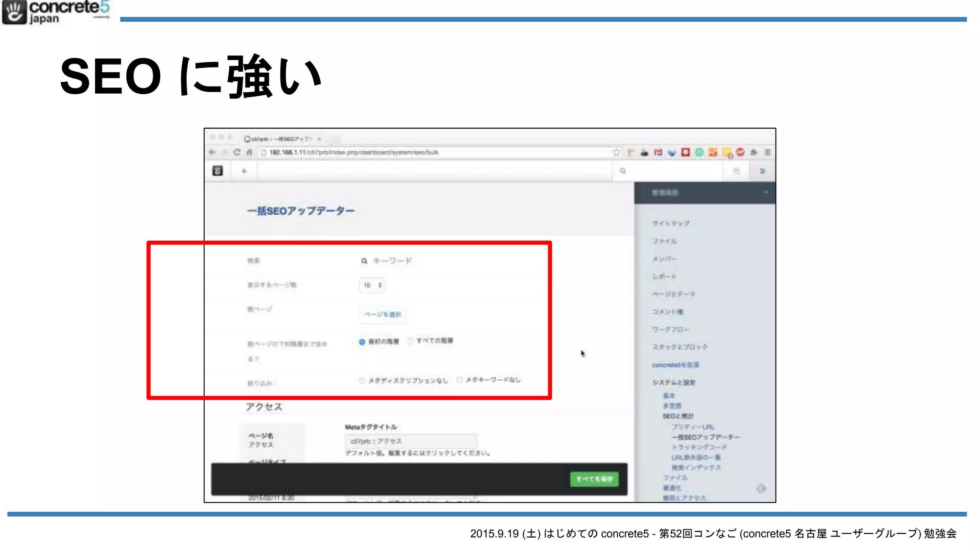
Task: Open the Chrome hamburger menu
Action: pyautogui.click(x=768, y=152)
